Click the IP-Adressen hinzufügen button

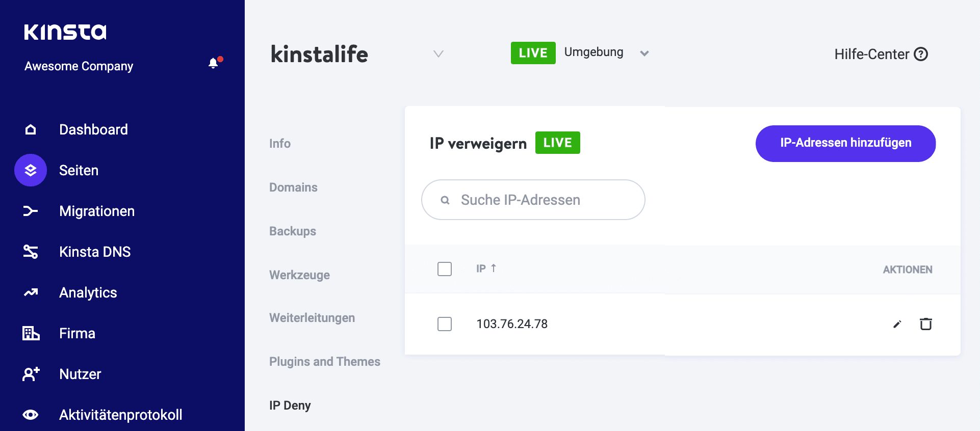[x=845, y=143]
